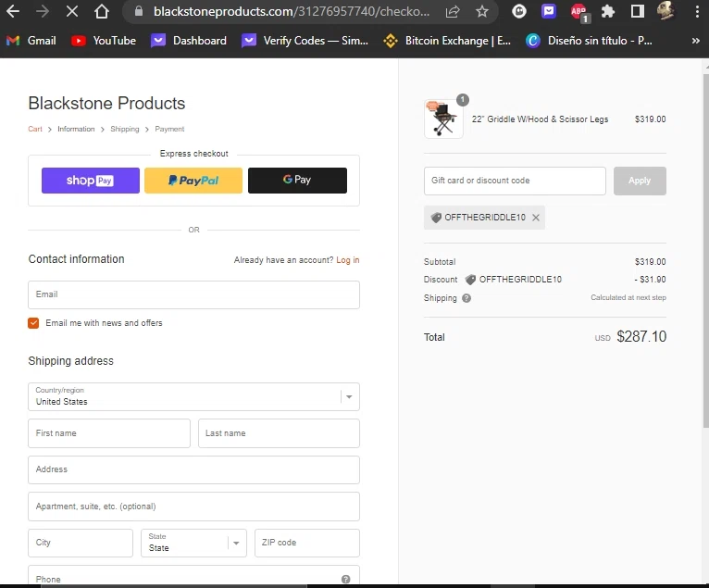Click the shipping help question mark icon
This screenshot has height=588, width=709.
(x=466, y=298)
